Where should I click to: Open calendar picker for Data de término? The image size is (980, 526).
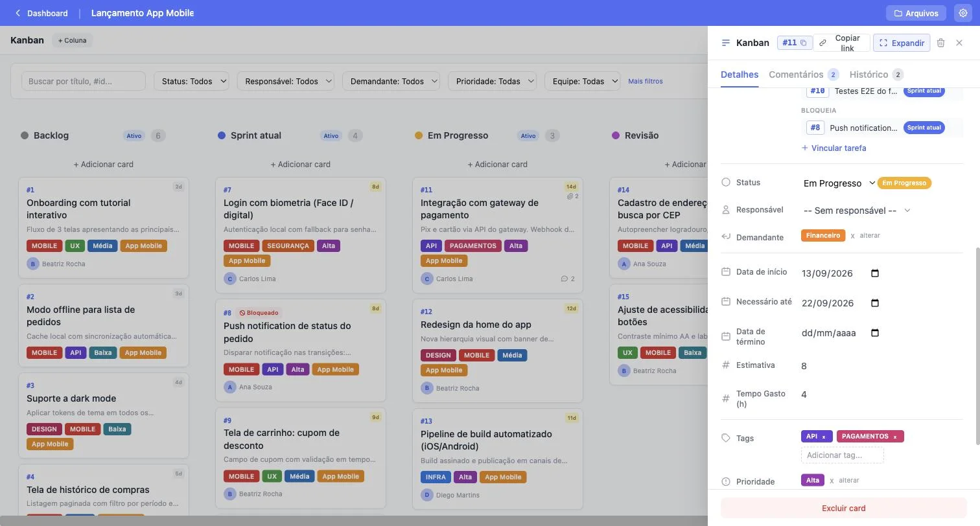tap(874, 333)
